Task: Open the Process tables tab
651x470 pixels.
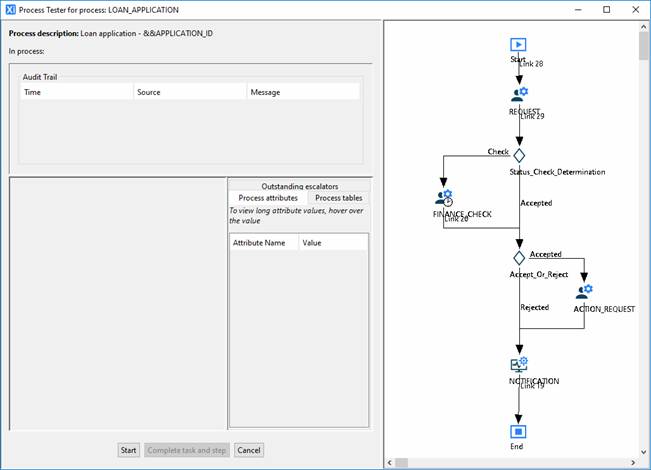Action: point(338,198)
